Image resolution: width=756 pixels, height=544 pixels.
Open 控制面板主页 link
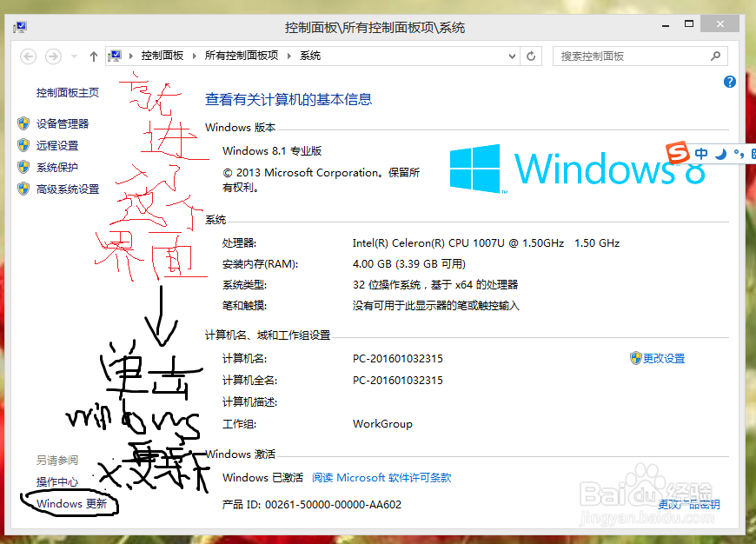[x=68, y=93]
